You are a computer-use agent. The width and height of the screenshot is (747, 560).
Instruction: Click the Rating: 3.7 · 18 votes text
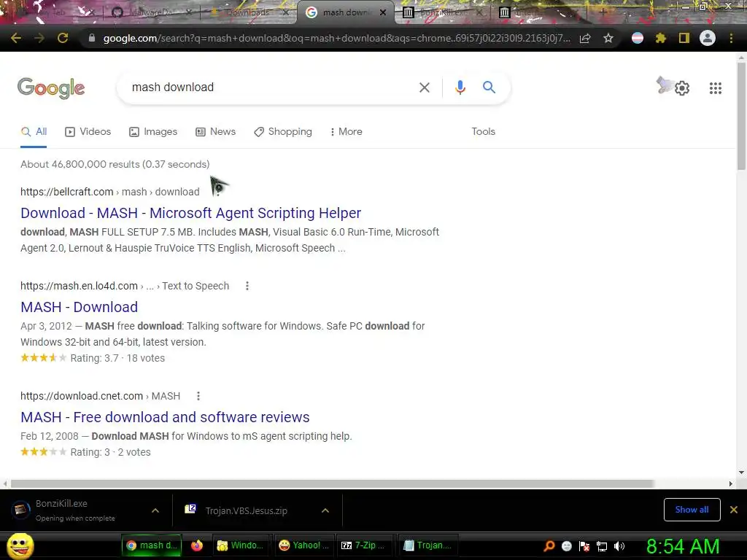[117, 358]
